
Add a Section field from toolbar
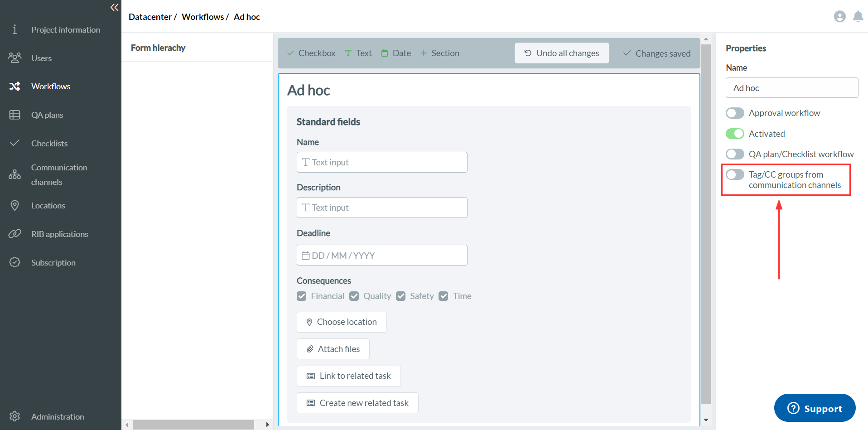tap(439, 53)
